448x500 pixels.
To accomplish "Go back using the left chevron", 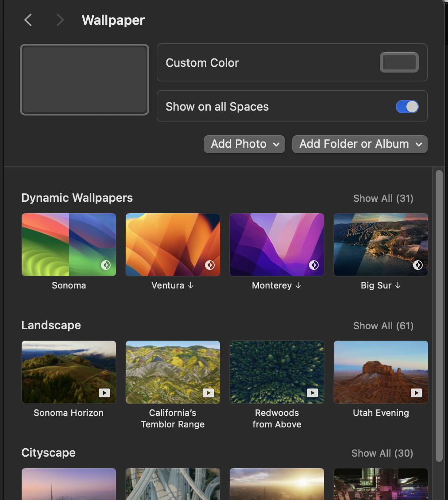I will point(28,20).
